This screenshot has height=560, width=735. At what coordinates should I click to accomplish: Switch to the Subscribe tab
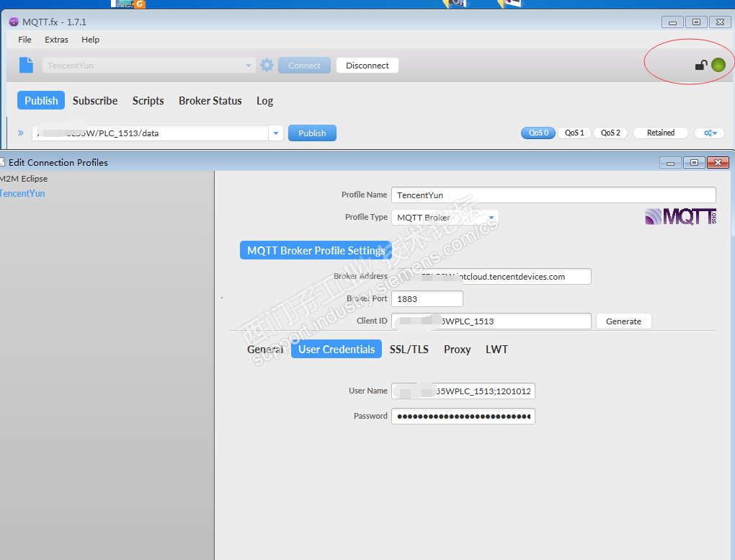pyautogui.click(x=95, y=100)
